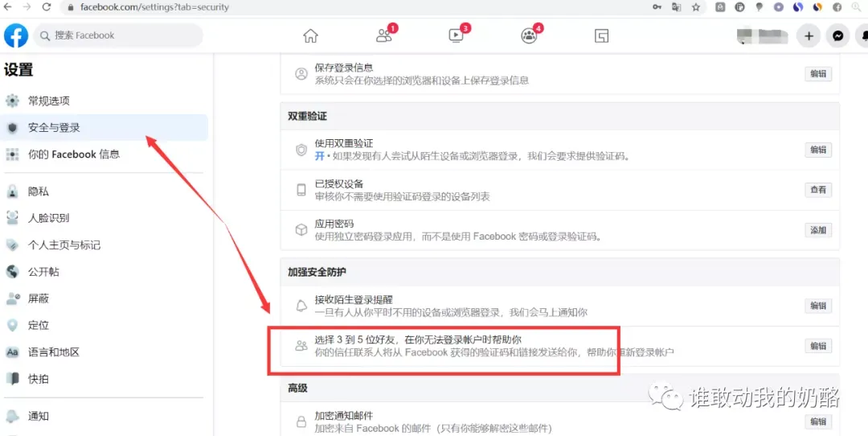Viewport: 868px width, 436px height.
Task: Open the Watch video icon with 3 badge
Action: coord(457,36)
